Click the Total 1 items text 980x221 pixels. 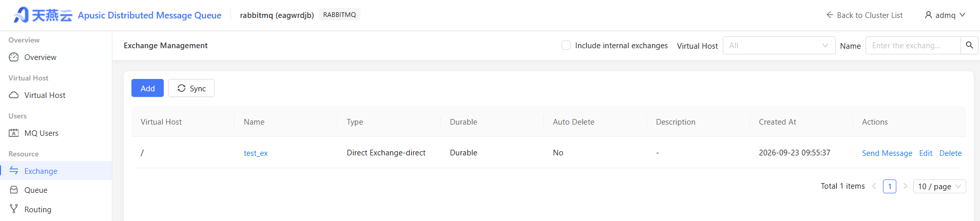(x=842, y=186)
